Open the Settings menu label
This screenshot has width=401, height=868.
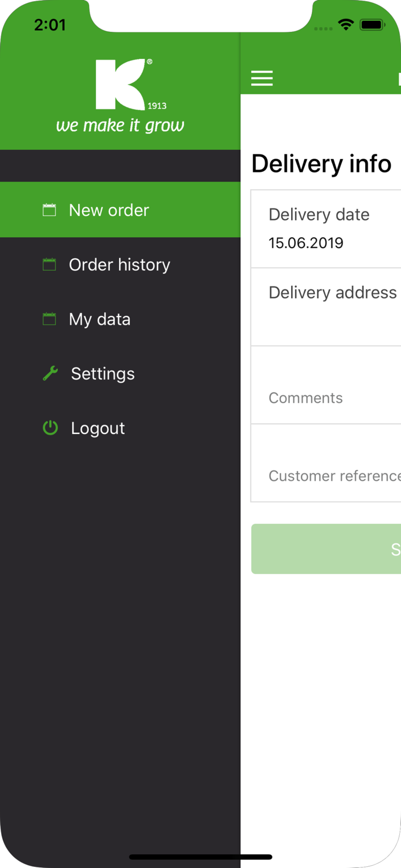coord(102,374)
